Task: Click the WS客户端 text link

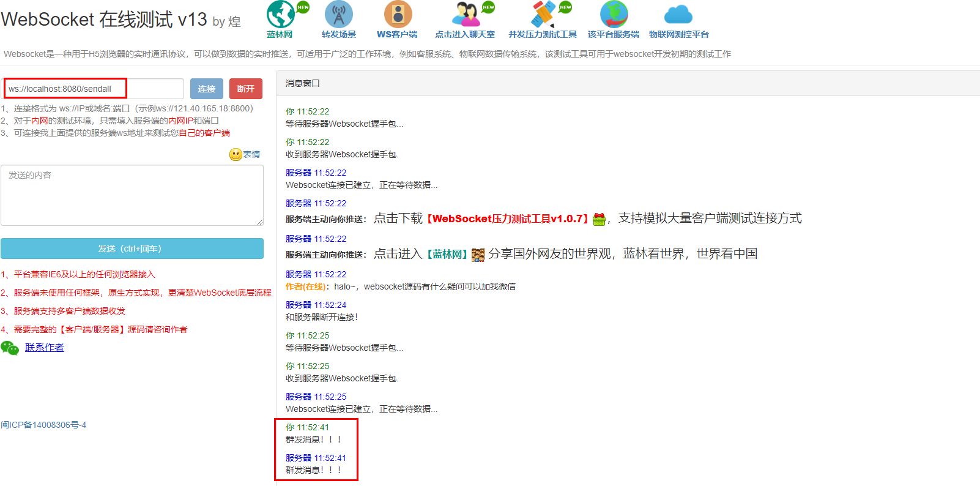Action: pos(397,35)
